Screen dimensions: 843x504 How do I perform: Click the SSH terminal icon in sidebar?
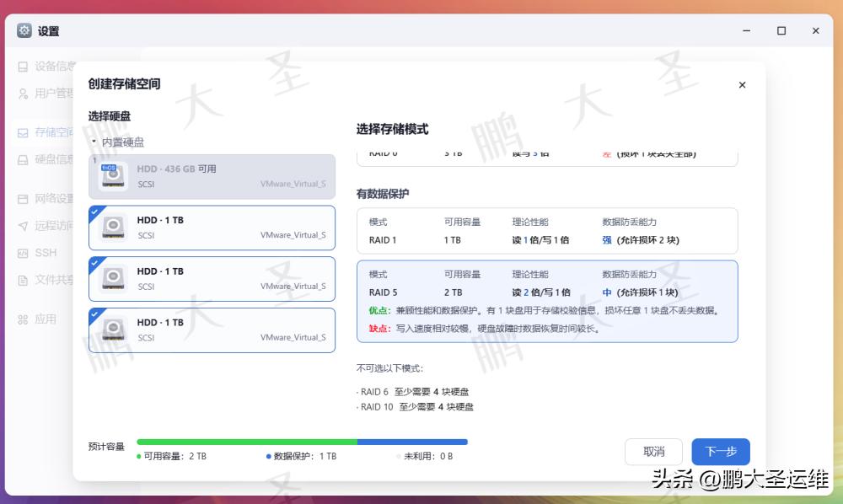24,253
